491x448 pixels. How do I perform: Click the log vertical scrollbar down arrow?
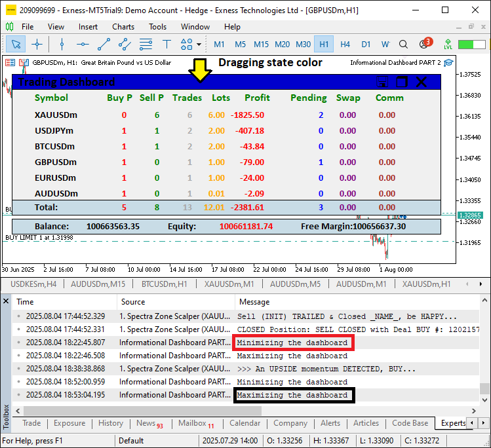484,400
